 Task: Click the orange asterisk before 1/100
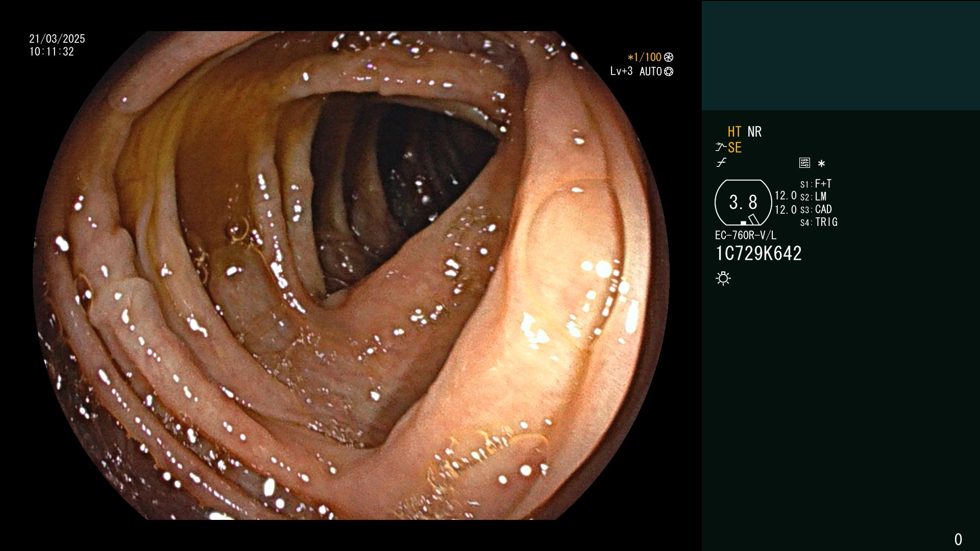pos(630,58)
